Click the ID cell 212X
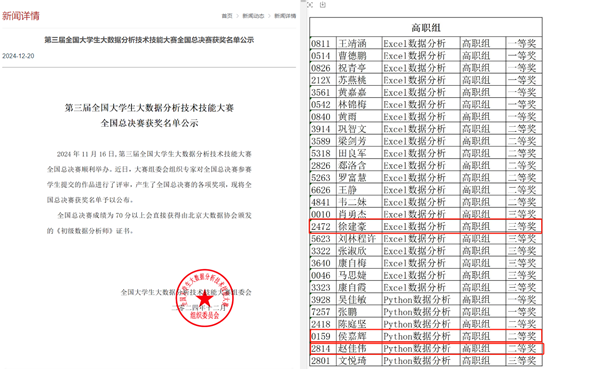This screenshot has width=600, height=369. (323, 80)
